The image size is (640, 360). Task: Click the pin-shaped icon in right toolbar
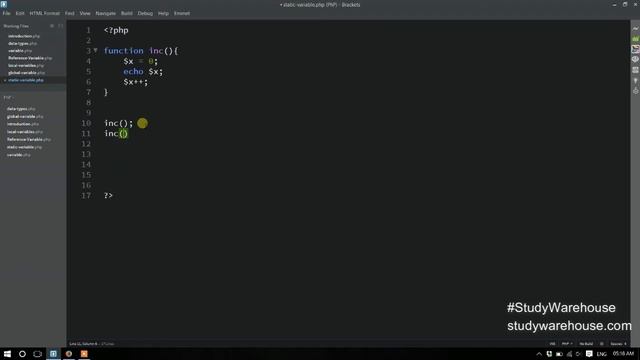[x=635, y=81]
